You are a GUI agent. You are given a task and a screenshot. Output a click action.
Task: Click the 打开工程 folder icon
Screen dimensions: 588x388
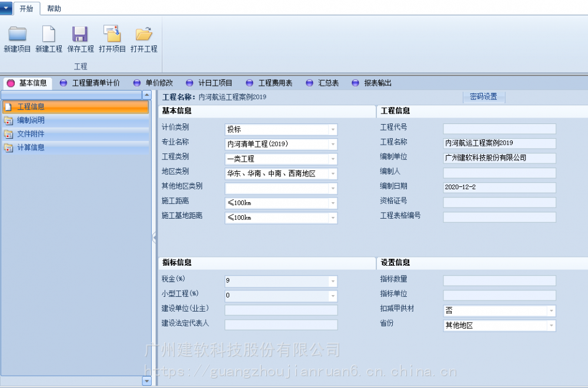[143, 34]
